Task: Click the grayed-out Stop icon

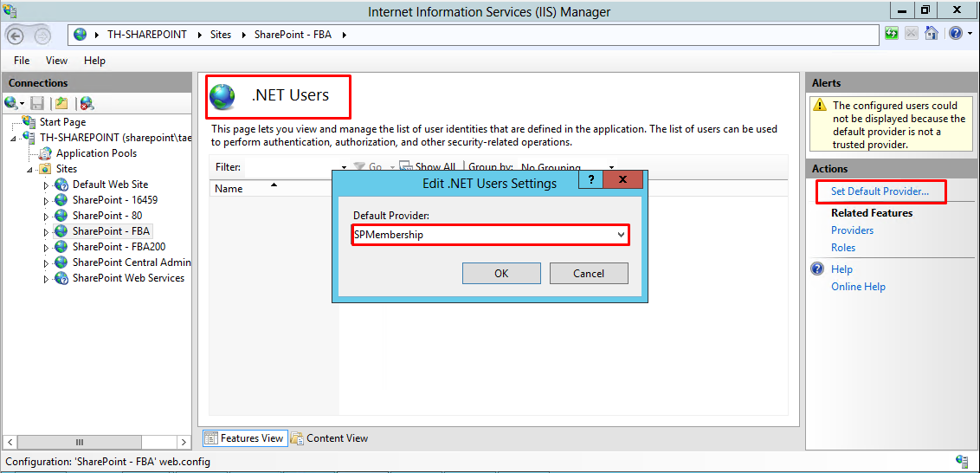Action: coord(912,33)
